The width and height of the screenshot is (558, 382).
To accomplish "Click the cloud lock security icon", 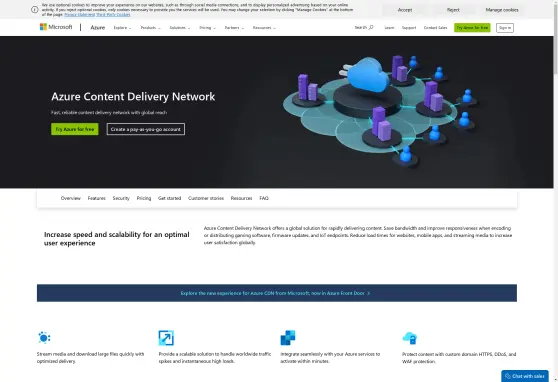I will (410, 338).
